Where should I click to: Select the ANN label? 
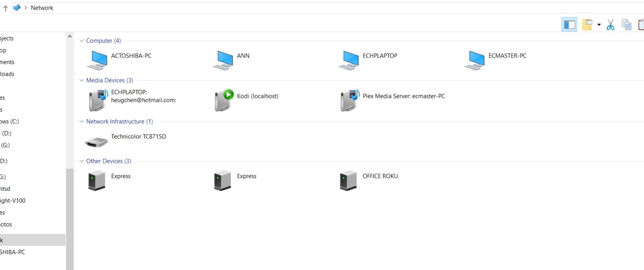243,56
